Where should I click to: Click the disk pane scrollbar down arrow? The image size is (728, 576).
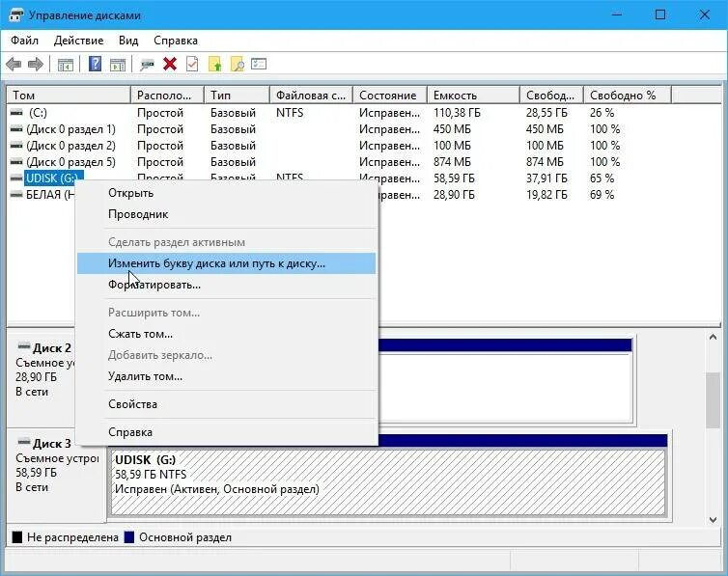point(713,520)
